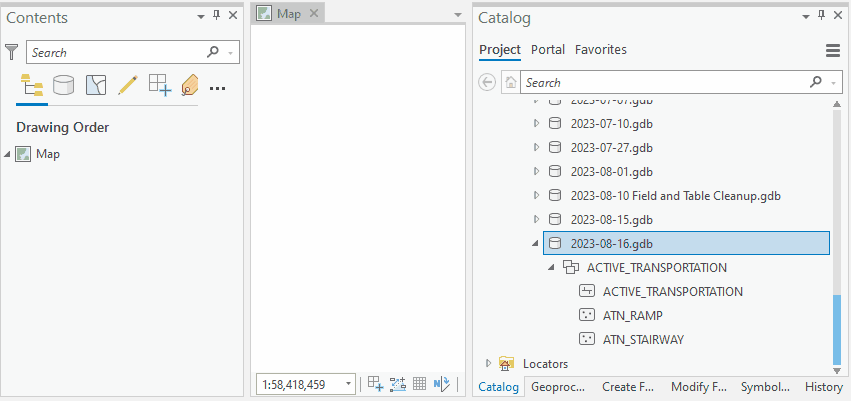The height and width of the screenshot is (401, 851).
Task: Switch to the Geoprocessing pane tab
Action: (558, 387)
